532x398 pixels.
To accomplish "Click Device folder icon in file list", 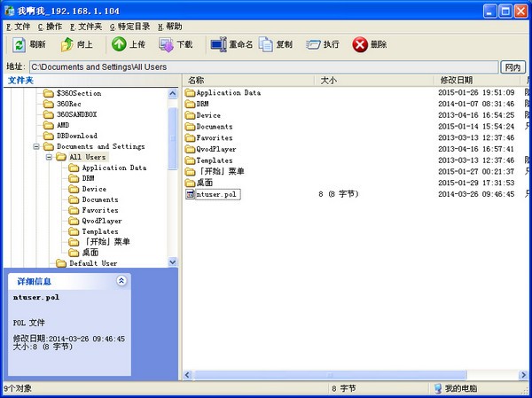I will (x=191, y=115).
